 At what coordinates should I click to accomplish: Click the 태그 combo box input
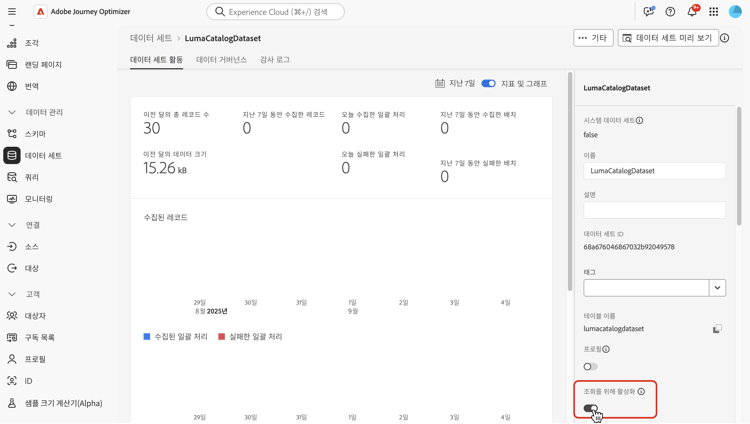click(646, 288)
